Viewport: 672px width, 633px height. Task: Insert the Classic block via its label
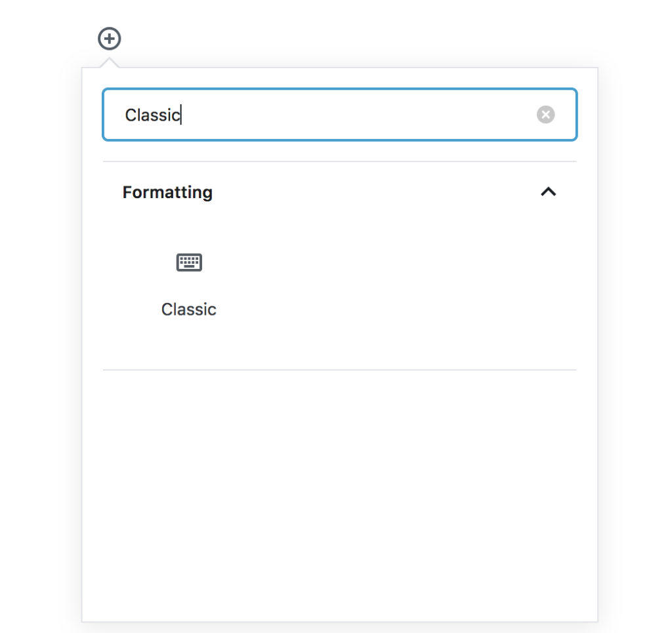188,309
